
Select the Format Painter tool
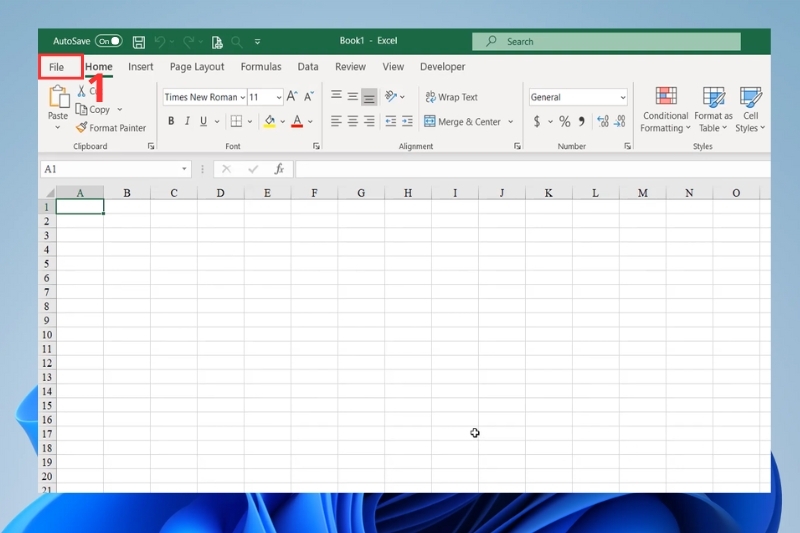coord(111,128)
